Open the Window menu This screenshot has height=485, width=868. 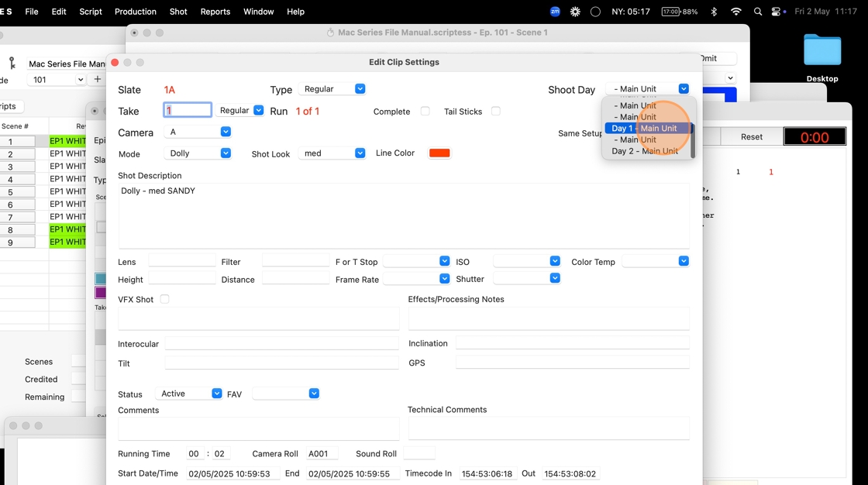pos(259,11)
